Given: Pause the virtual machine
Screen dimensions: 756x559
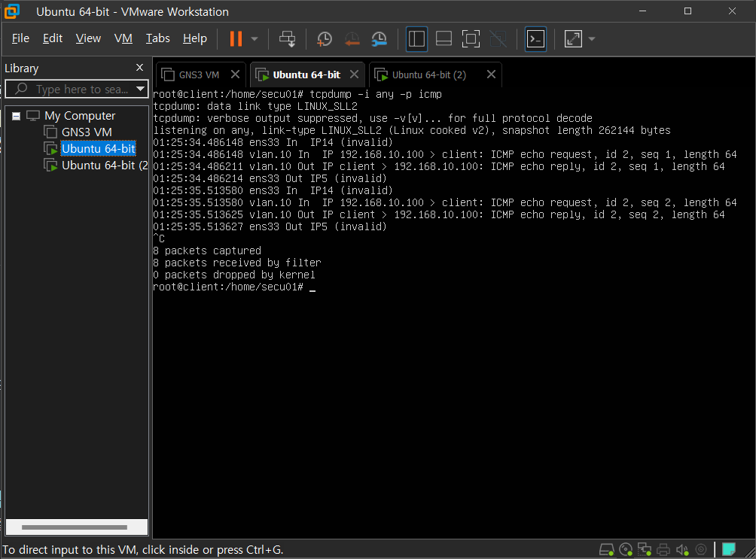Looking at the screenshot, I should pyautogui.click(x=236, y=38).
